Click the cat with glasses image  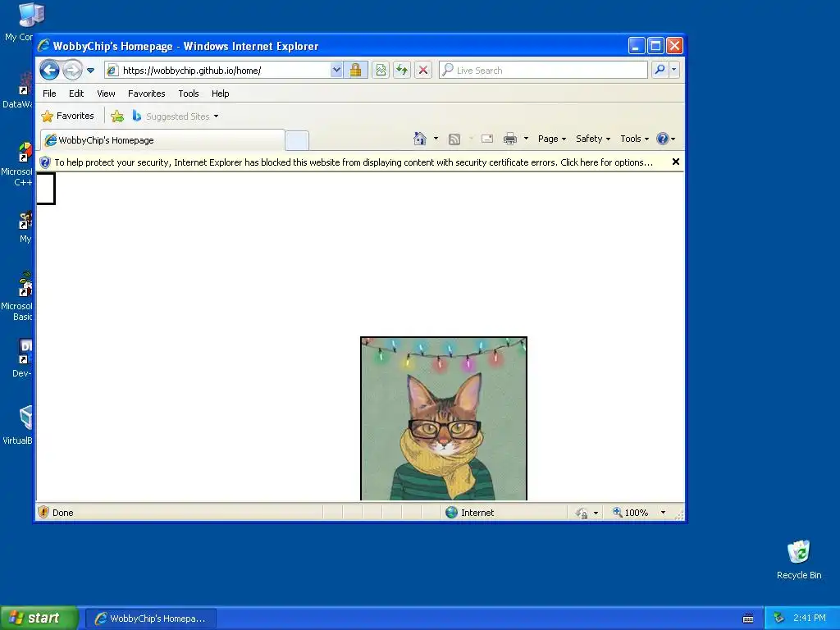(x=444, y=418)
